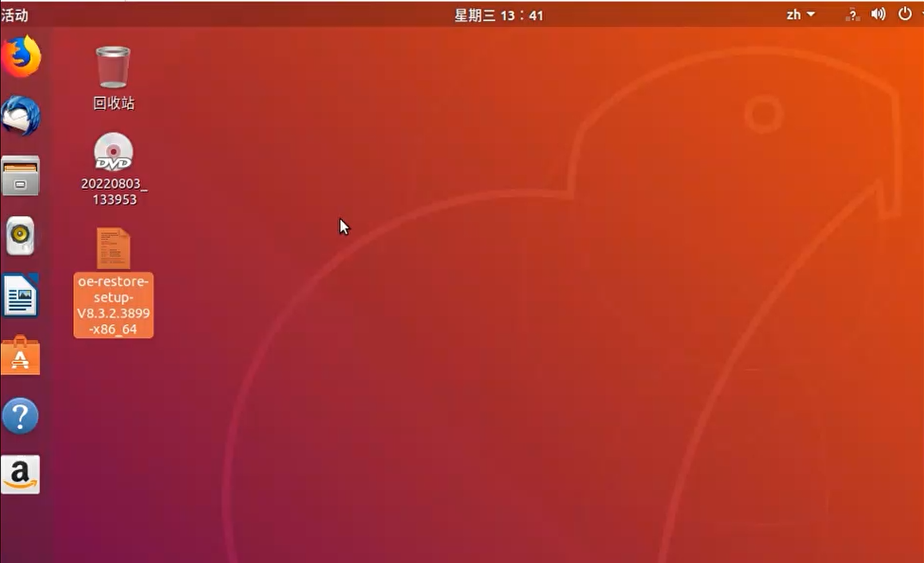The width and height of the screenshot is (924, 563).
Task: Open Ubuntu Software store
Action: point(21,356)
